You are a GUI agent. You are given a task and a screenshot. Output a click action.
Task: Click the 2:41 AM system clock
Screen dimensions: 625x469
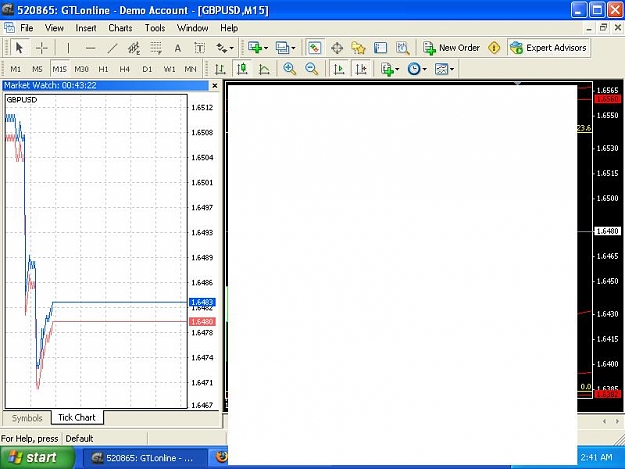click(x=596, y=457)
